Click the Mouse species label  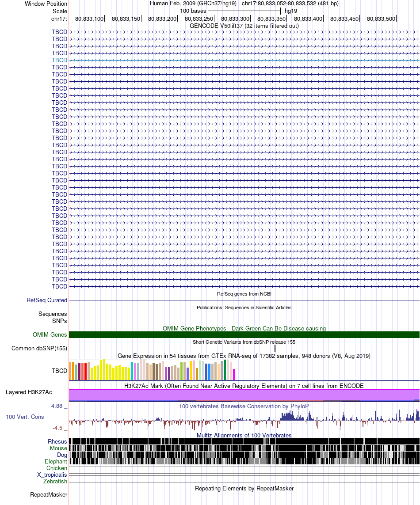(x=58, y=448)
